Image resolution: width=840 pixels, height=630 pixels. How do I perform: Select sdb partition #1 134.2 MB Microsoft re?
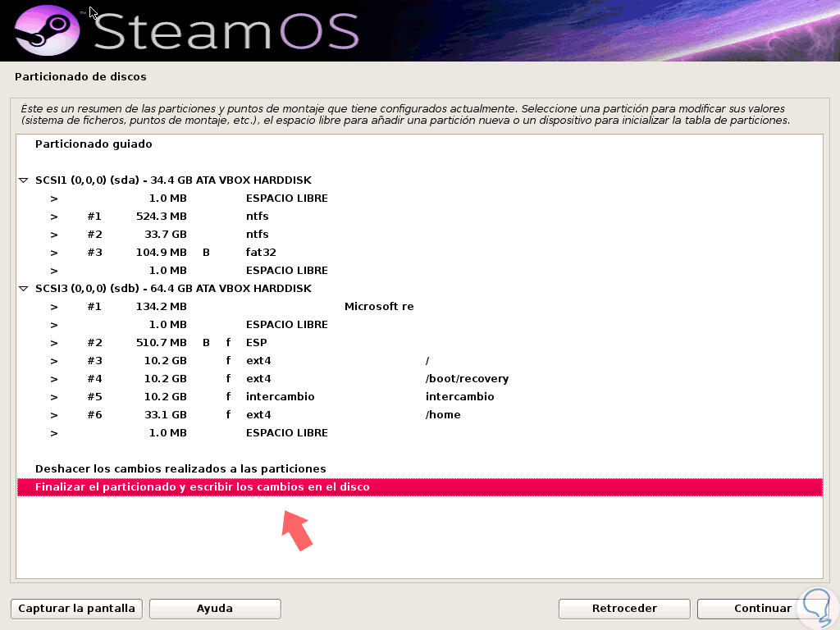point(420,307)
